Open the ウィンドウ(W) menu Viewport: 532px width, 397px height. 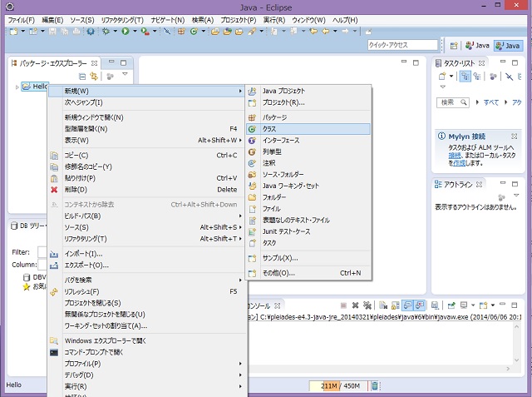[x=308, y=20]
